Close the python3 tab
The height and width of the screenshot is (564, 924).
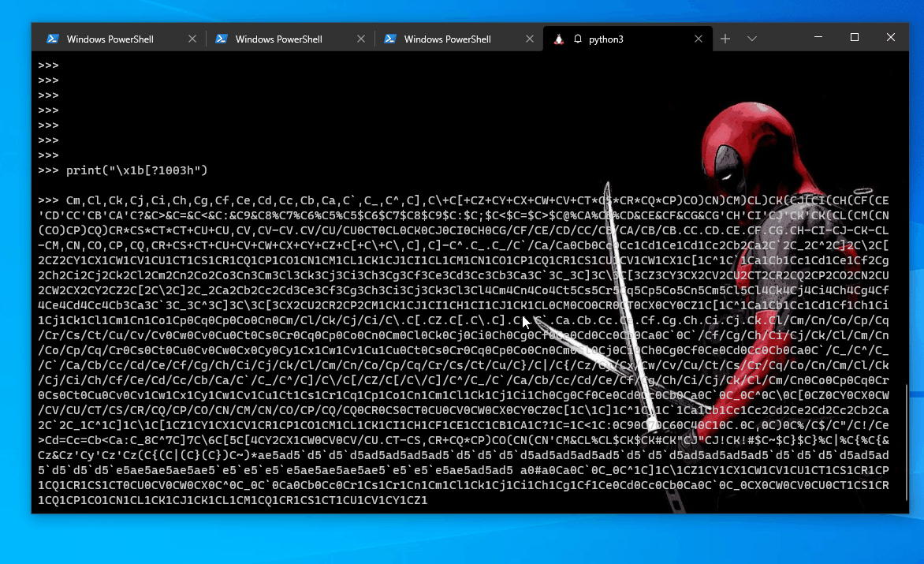pos(699,39)
